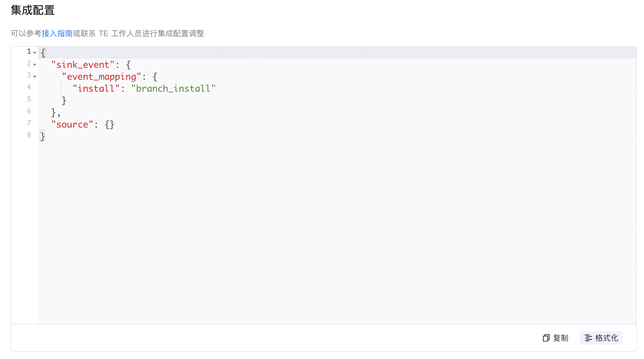Click line number 7 in the gutter

tap(29, 123)
